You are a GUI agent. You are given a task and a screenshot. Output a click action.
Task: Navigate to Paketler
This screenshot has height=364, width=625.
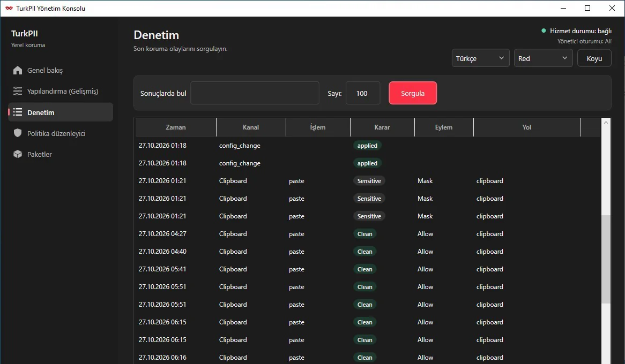click(x=61, y=154)
